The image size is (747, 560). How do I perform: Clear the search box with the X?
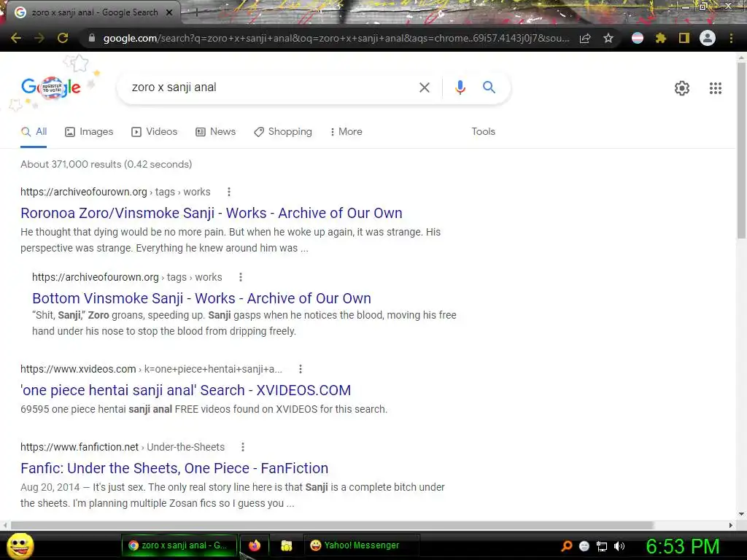pyautogui.click(x=424, y=87)
